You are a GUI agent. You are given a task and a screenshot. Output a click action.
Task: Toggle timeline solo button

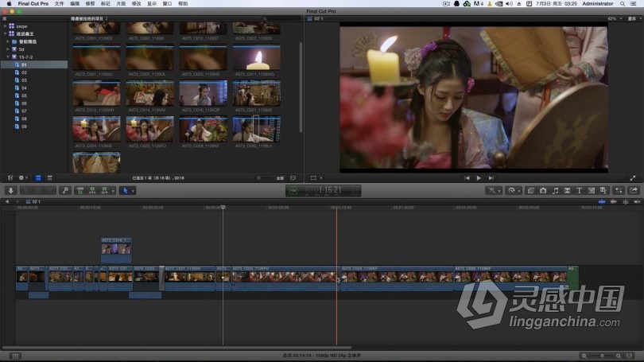pos(626,202)
